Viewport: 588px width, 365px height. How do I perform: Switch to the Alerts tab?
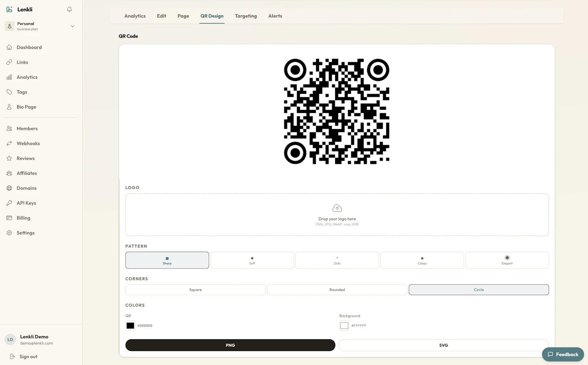click(x=275, y=16)
